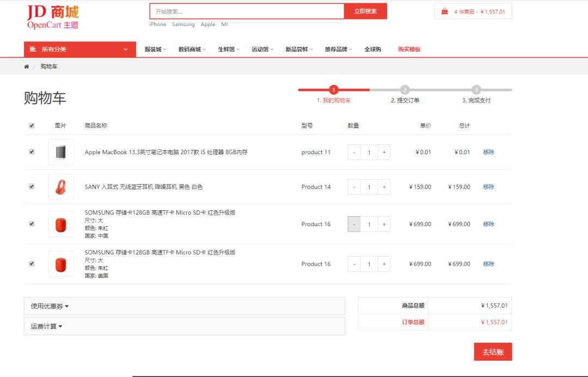This screenshot has height=377, width=588.
Task: Click the SANY headphone quantity field
Action: point(369,187)
